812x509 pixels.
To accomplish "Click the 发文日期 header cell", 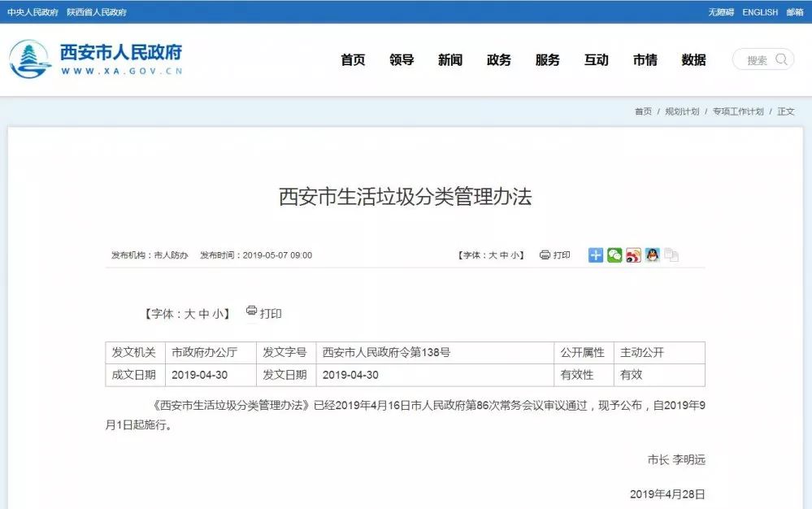I will [286, 375].
